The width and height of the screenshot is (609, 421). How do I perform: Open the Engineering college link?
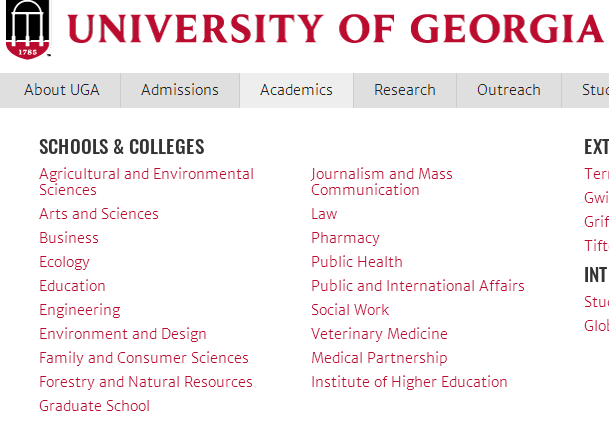click(80, 310)
